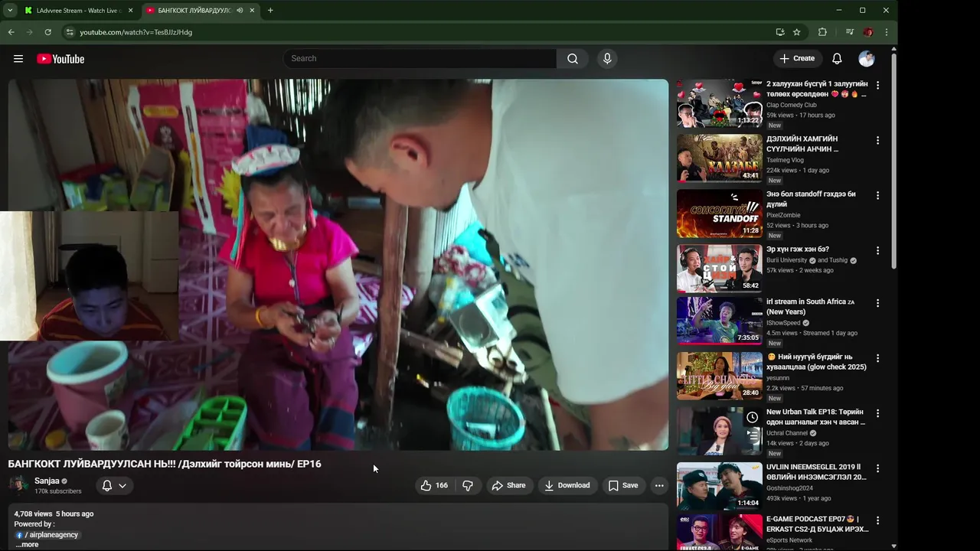Watch later clock icon on Urban Talk thumbnail
This screenshot has width=980, height=551.
tap(753, 418)
